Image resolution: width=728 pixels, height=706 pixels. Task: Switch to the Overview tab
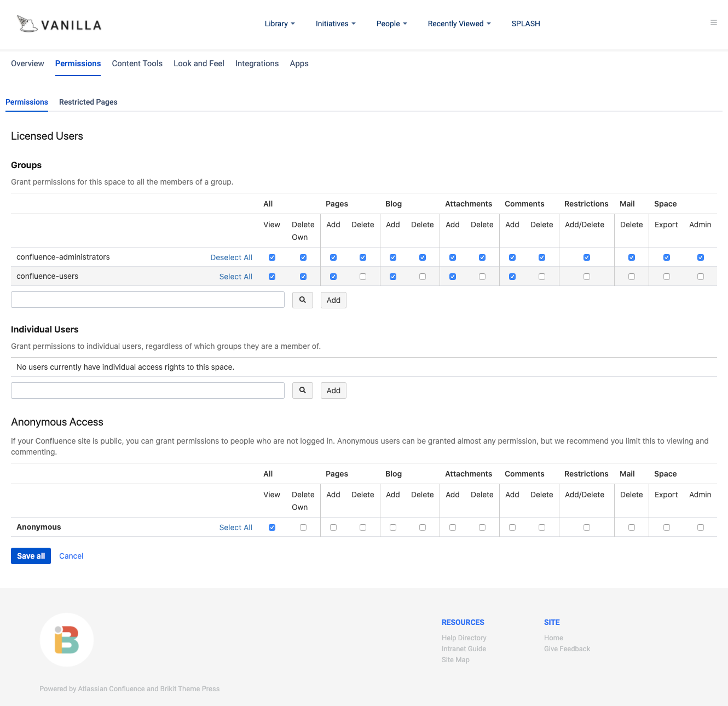[27, 64]
